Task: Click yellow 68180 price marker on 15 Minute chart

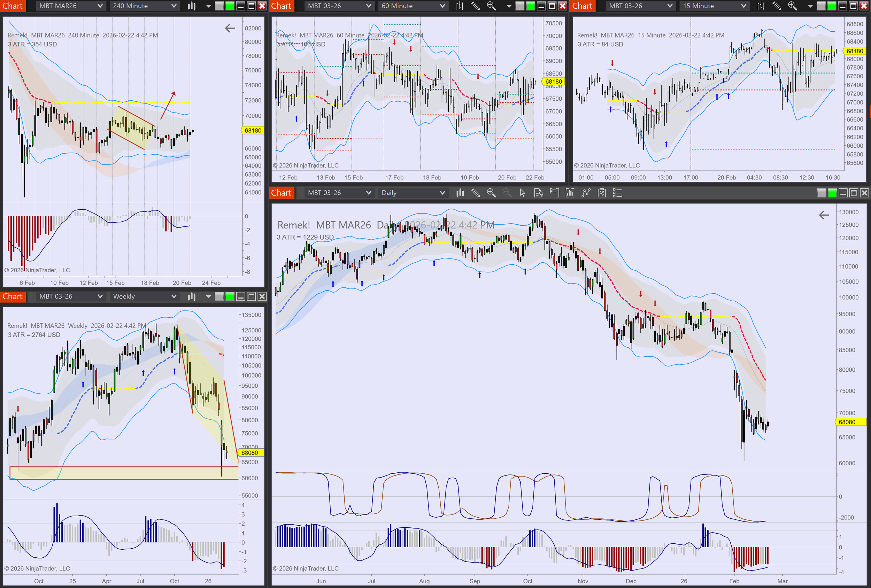Action: (854, 51)
